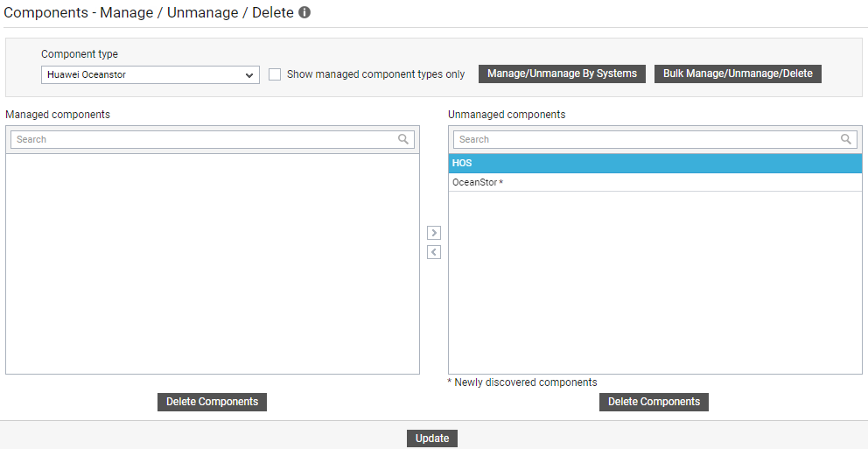
Task: Click the Show managed component types only label
Action: tap(376, 74)
